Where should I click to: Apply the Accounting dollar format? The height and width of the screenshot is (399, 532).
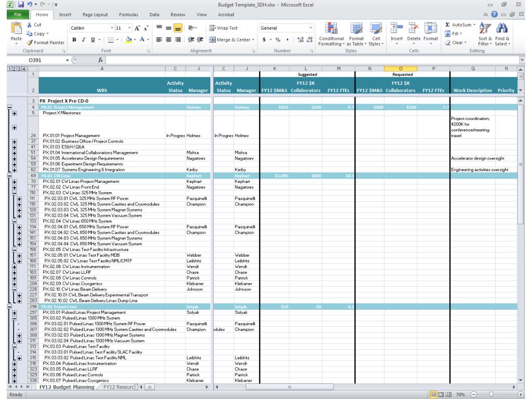click(x=264, y=39)
